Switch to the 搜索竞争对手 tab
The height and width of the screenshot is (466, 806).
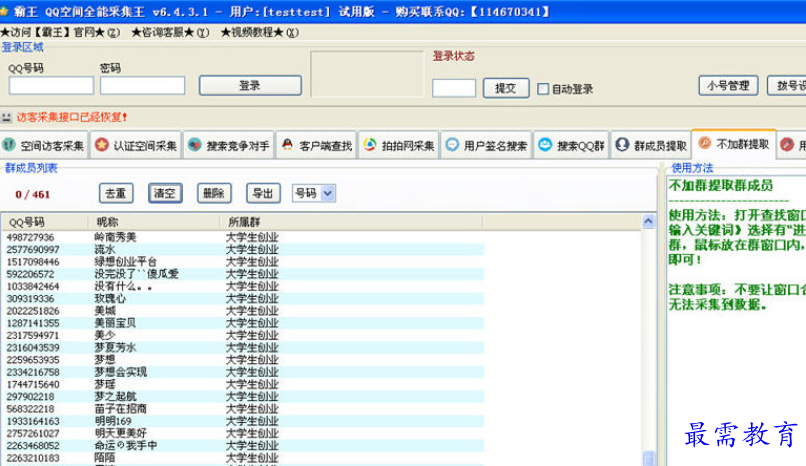[x=229, y=145]
